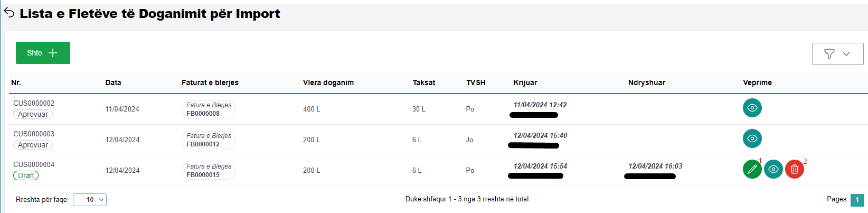The image size is (868, 213).
Task: Sort by the TVSH column header
Action: point(476,82)
